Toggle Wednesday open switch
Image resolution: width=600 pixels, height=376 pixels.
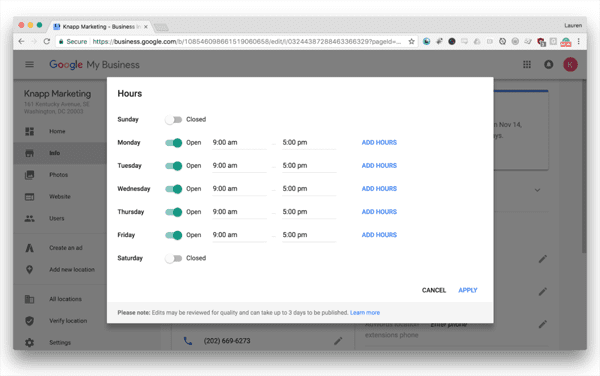coord(173,189)
